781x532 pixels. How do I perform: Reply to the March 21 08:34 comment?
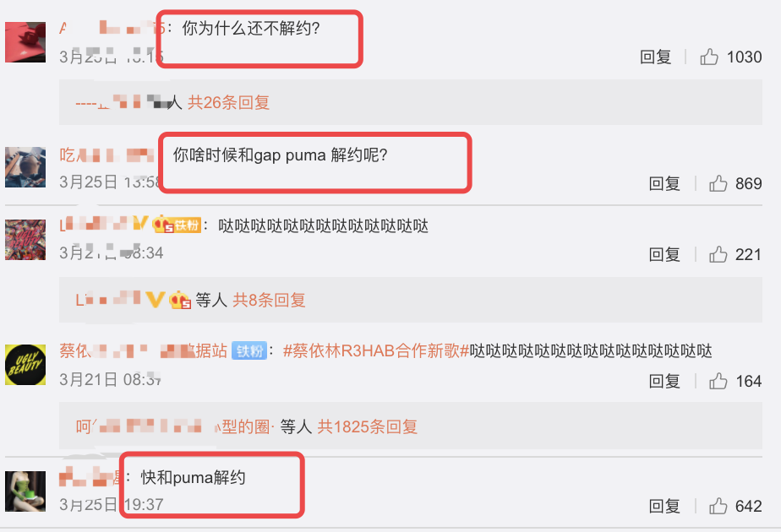coord(664,255)
